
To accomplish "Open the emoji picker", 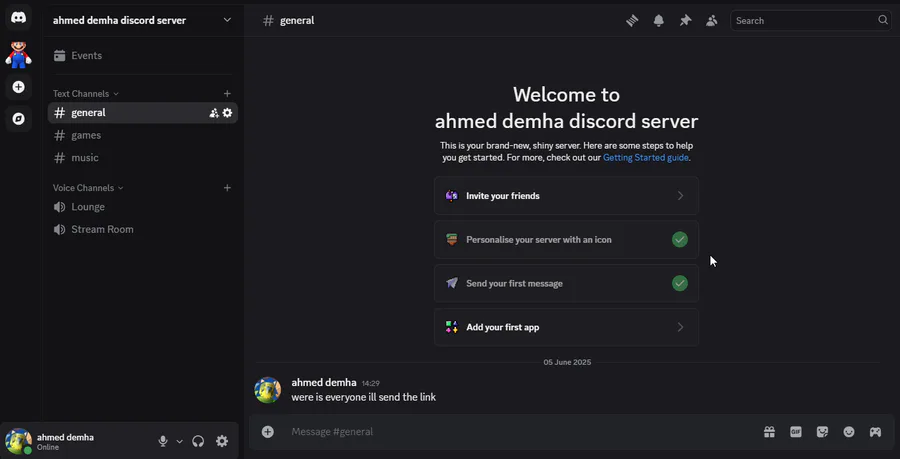I will tap(849, 432).
